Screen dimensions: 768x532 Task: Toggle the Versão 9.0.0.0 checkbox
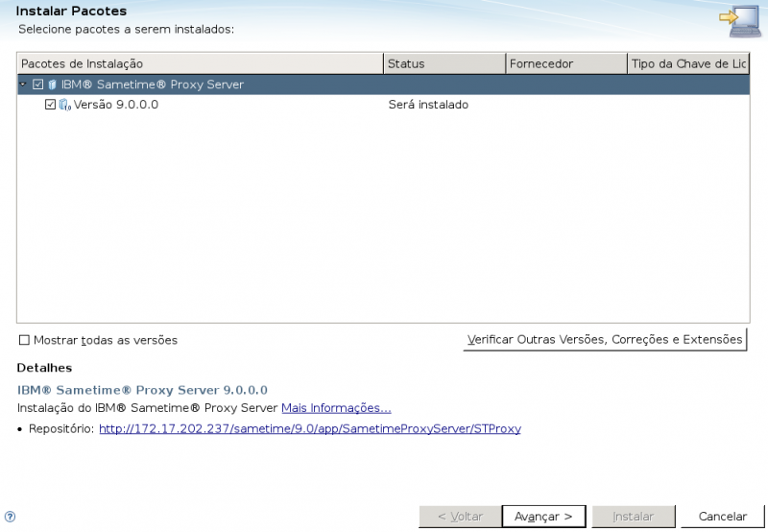(51, 105)
